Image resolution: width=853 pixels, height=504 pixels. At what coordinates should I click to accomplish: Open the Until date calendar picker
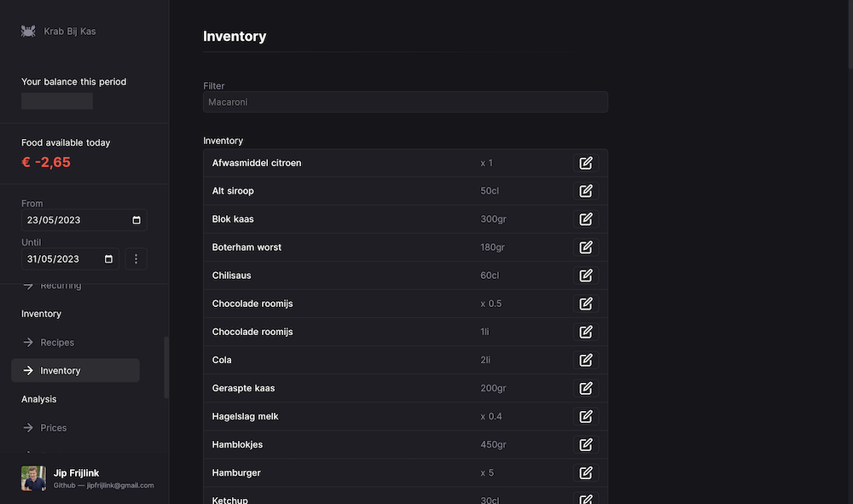108,259
